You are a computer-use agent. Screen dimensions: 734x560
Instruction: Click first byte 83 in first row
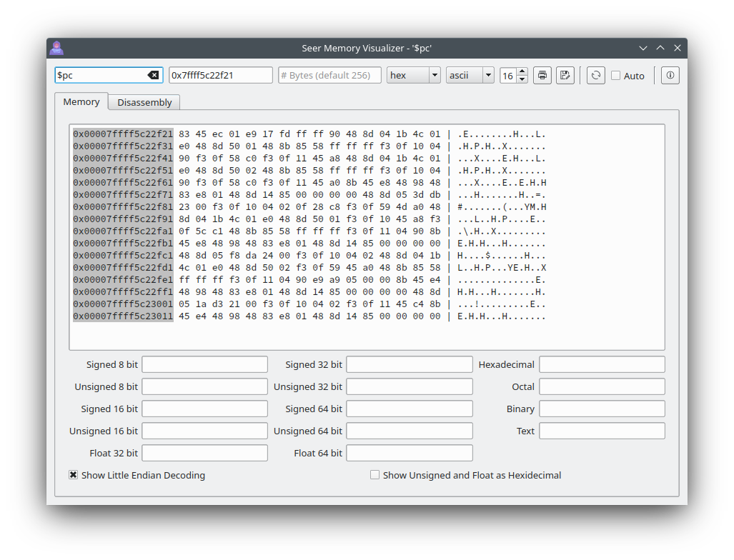click(184, 134)
